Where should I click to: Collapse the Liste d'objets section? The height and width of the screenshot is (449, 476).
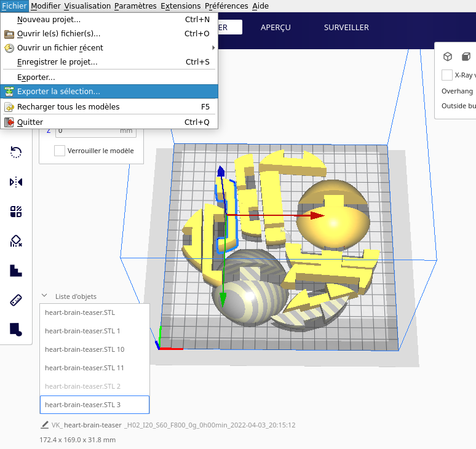(x=44, y=295)
